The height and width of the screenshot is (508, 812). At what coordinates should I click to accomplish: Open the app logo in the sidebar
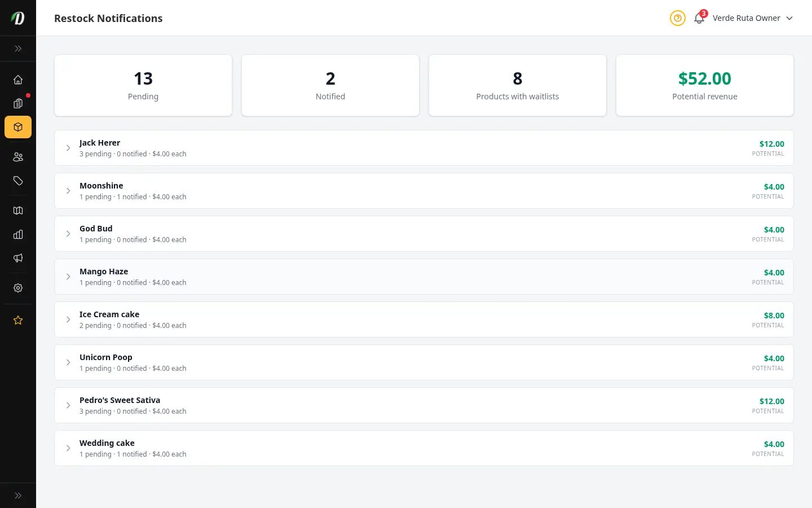[18, 18]
